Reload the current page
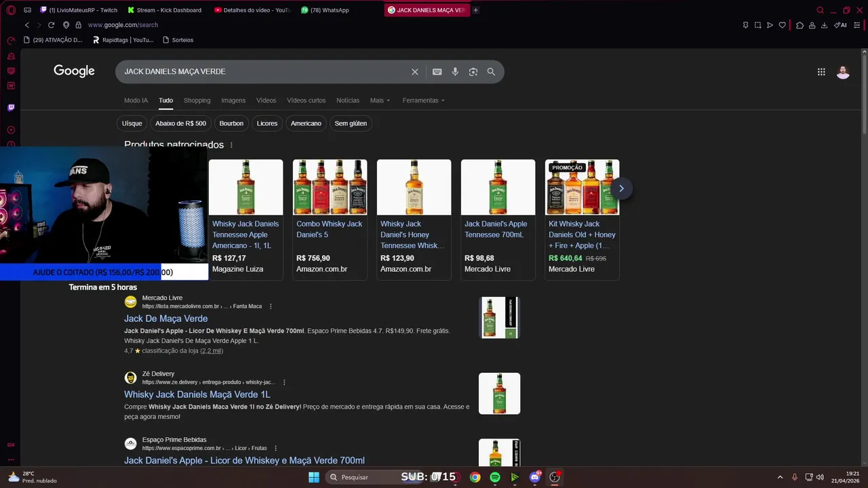Image resolution: width=868 pixels, height=488 pixels. pos(51,25)
